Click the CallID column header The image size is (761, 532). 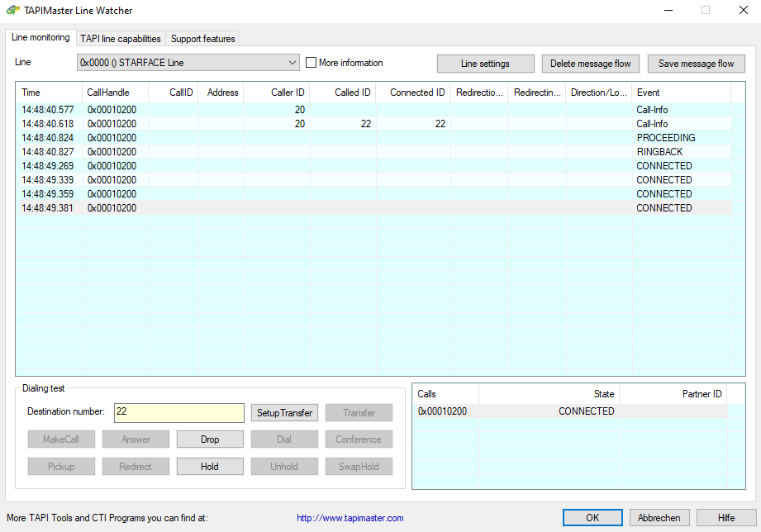click(x=174, y=93)
